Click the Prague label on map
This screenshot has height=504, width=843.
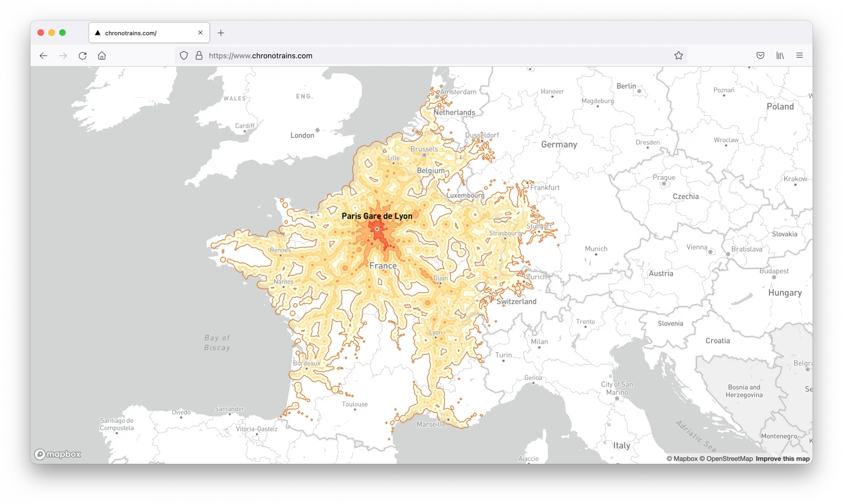pyautogui.click(x=664, y=177)
